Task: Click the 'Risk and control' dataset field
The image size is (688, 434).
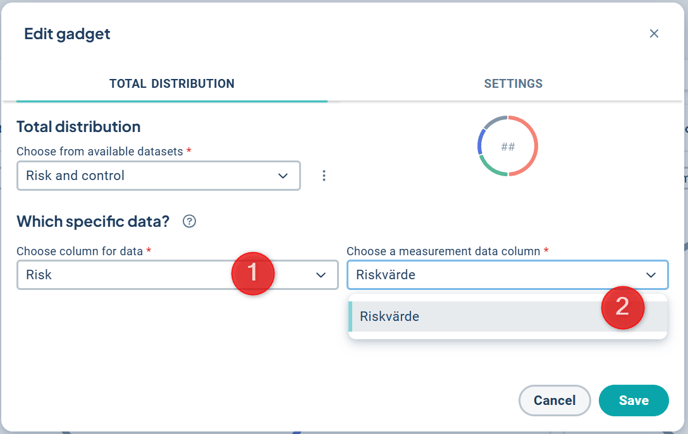Action: pos(140,176)
